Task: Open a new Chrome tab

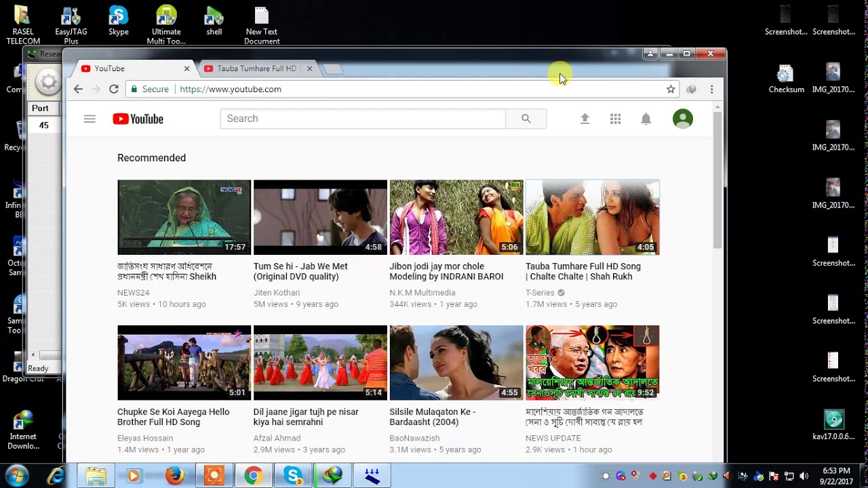Action: coord(332,68)
